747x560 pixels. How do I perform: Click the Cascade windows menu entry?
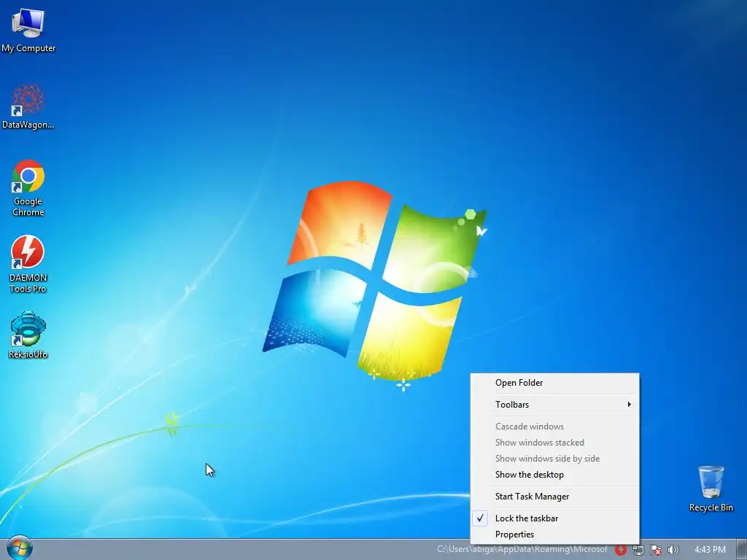click(555, 427)
